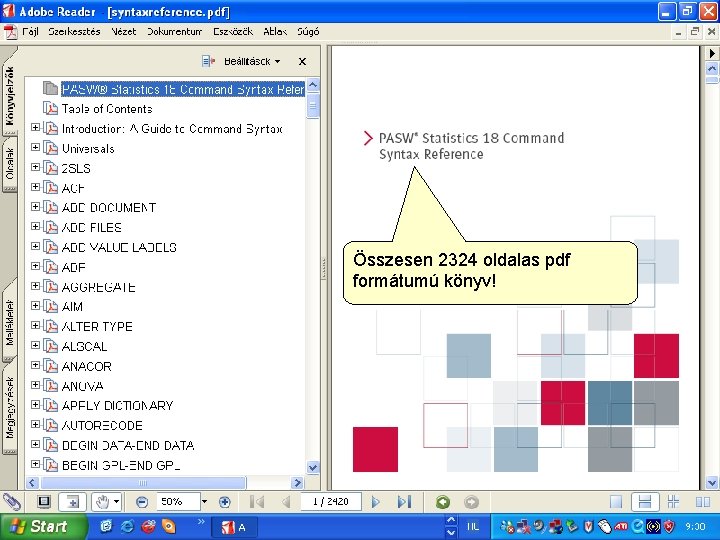Click bookmarks horizontal scroll right arrow
The height and width of the screenshot is (540, 720).
coord(297,483)
